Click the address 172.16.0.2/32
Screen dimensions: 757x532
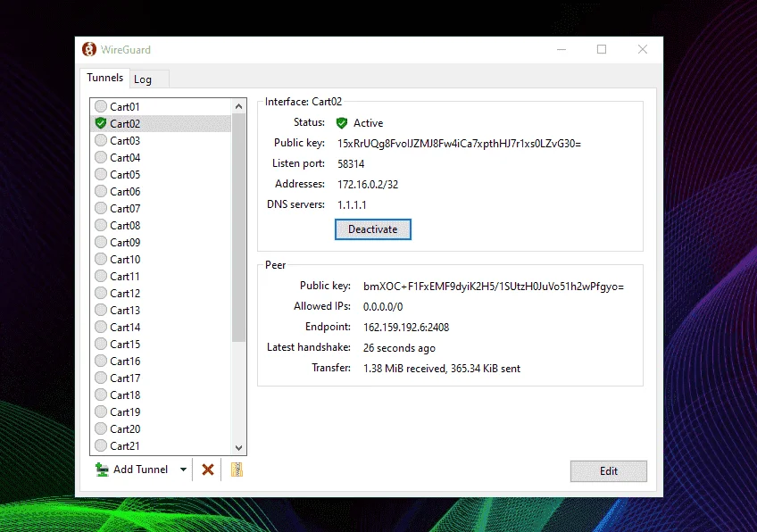368,185
